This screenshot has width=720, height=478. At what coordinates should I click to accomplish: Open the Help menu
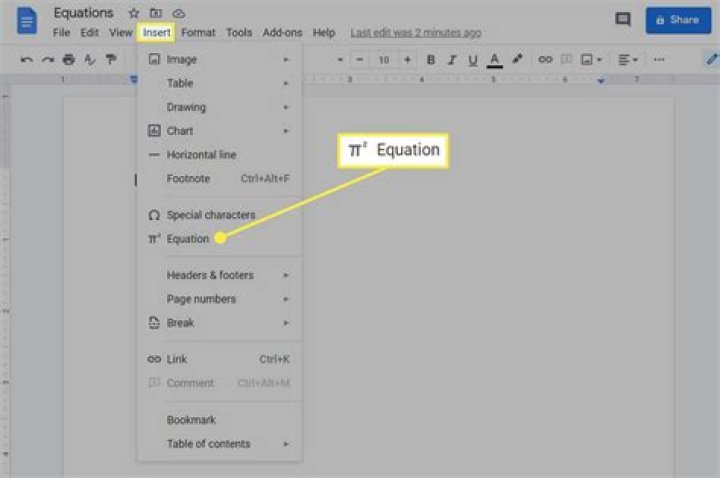point(324,33)
